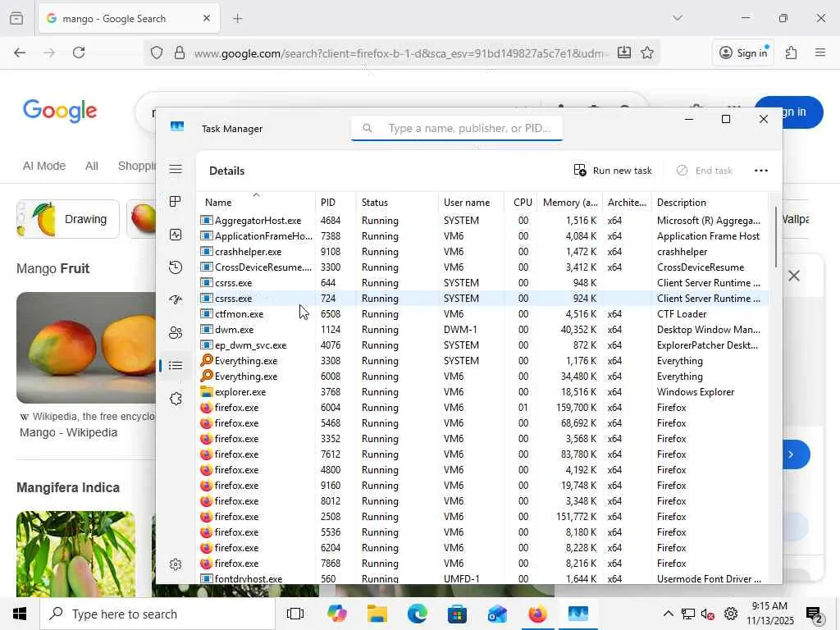Switch to All results tab in Google
The width and height of the screenshot is (840, 630).
[92, 166]
